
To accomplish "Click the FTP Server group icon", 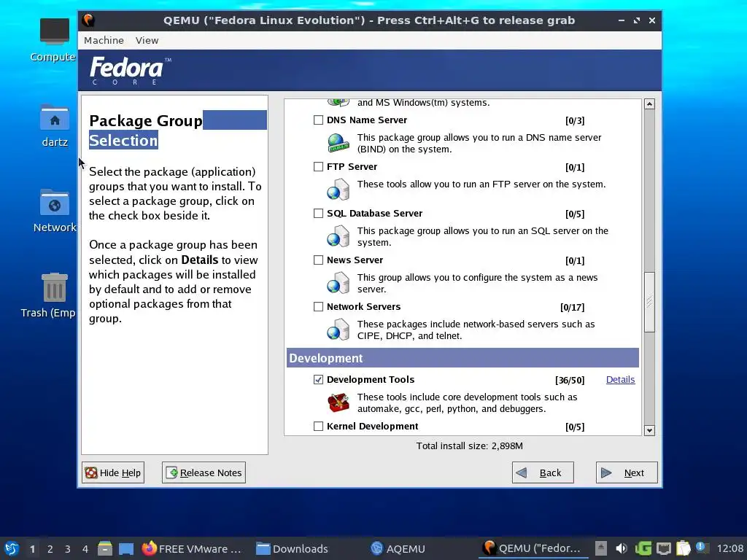I will coord(338,190).
